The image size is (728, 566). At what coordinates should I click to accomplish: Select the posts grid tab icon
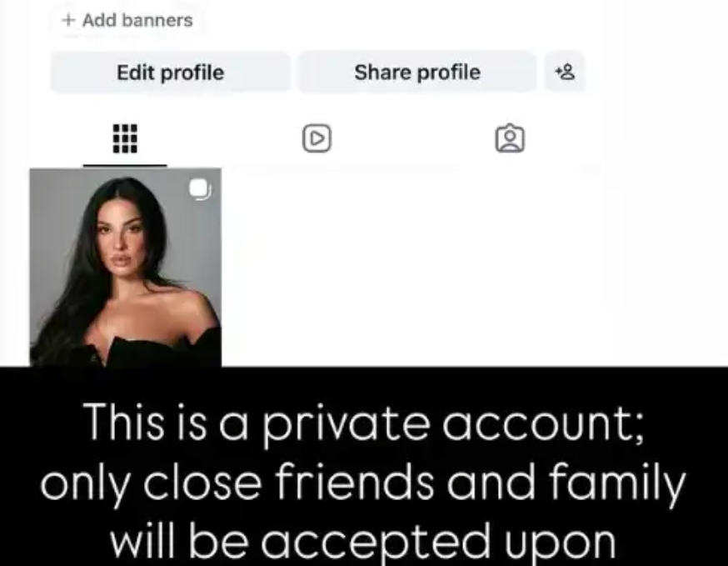[x=125, y=138]
